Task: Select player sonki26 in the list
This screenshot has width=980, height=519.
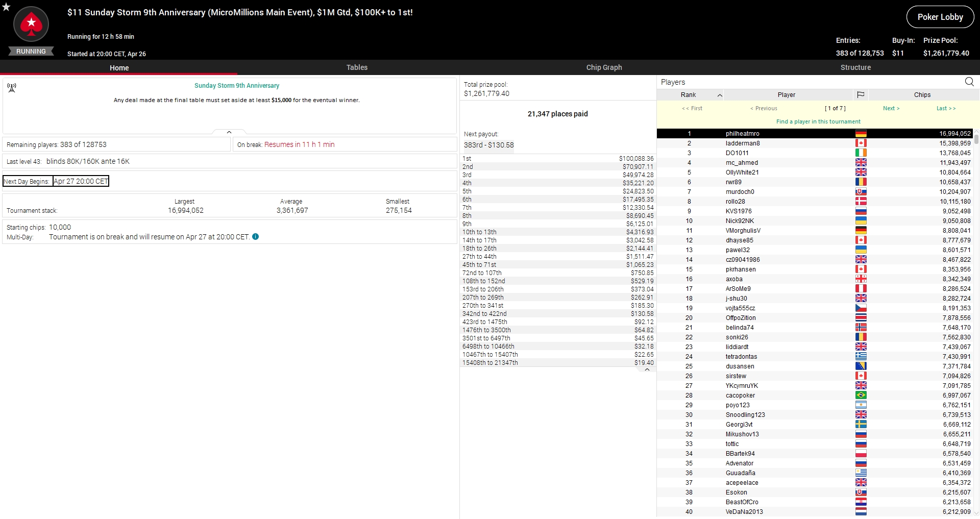Action: (x=815, y=337)
